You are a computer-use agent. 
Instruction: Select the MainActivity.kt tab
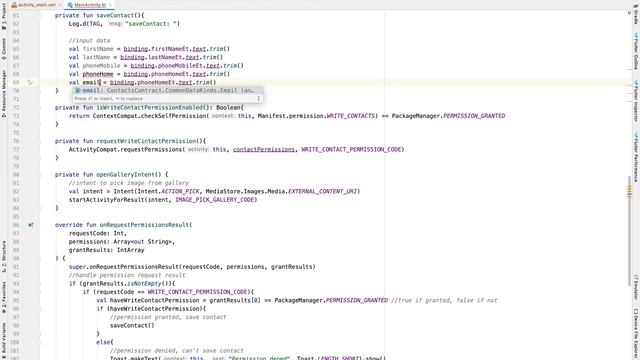pyautogui.click(x=90, y=5)
